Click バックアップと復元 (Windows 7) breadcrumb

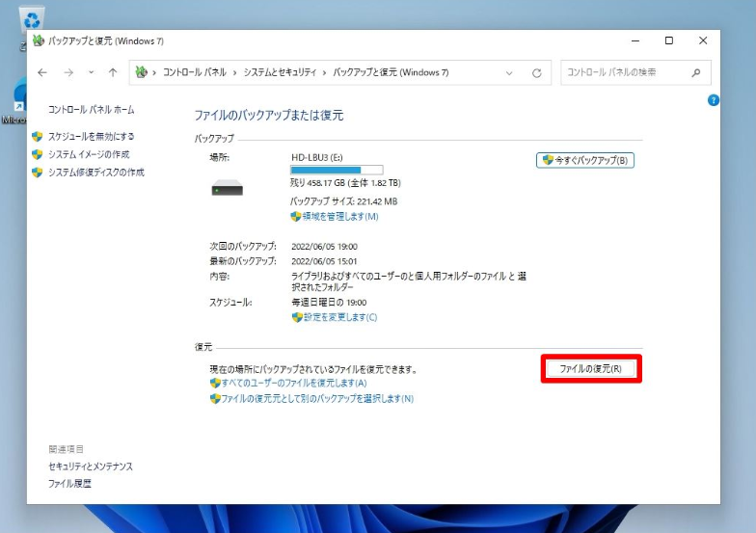pyautogui.click(x=391, y=72)
